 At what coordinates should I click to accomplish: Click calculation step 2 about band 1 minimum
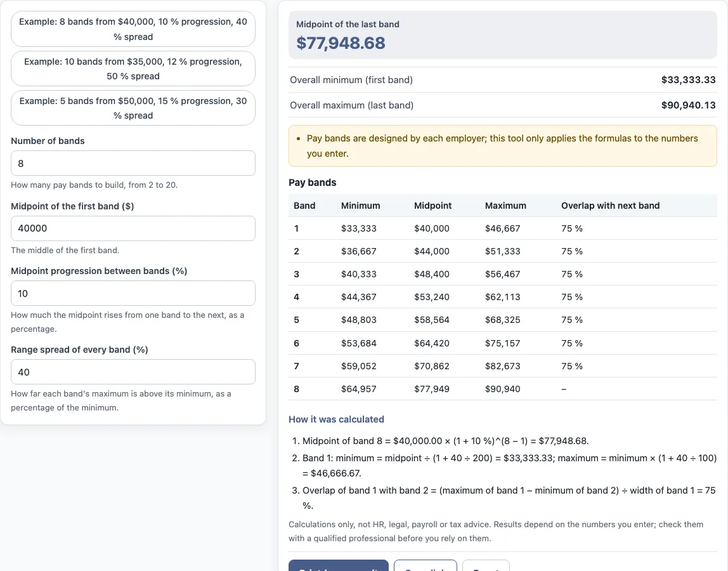[509, 466]
